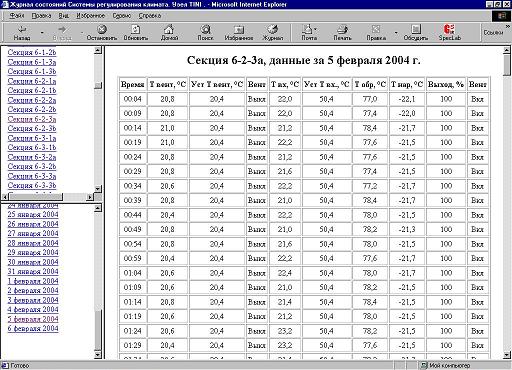Open the Search (Поиск) toolbar icon
The image size is (512, 370).
[205, 33]
